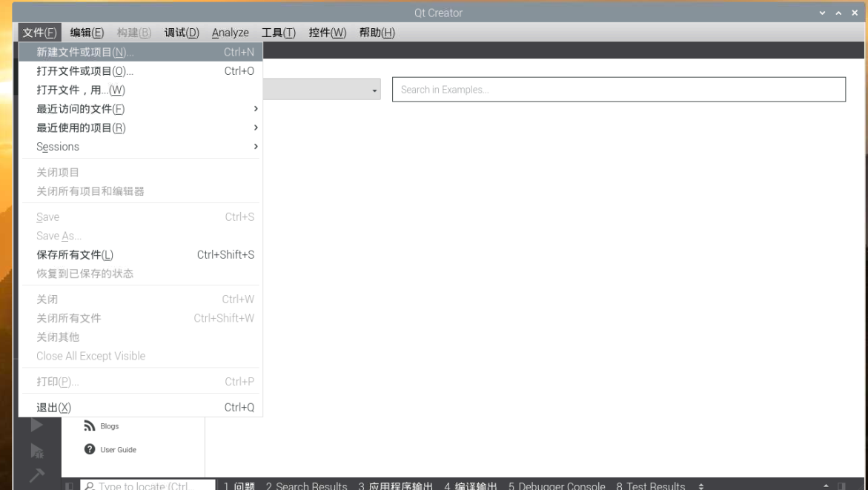Viewport: 868px width, 490px height.
Task: Select 打开文件，用...(W) menu entry
Action: click(x=141, y=90)
